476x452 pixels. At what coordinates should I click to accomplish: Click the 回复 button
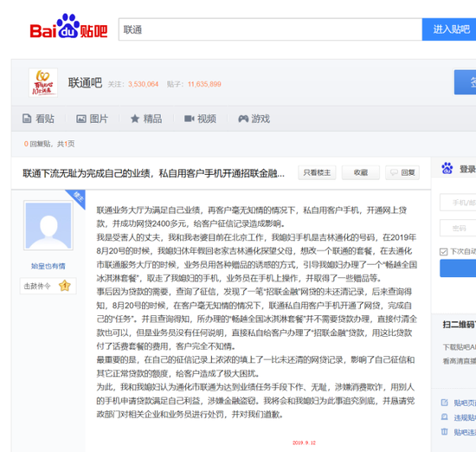coord(402,173)
